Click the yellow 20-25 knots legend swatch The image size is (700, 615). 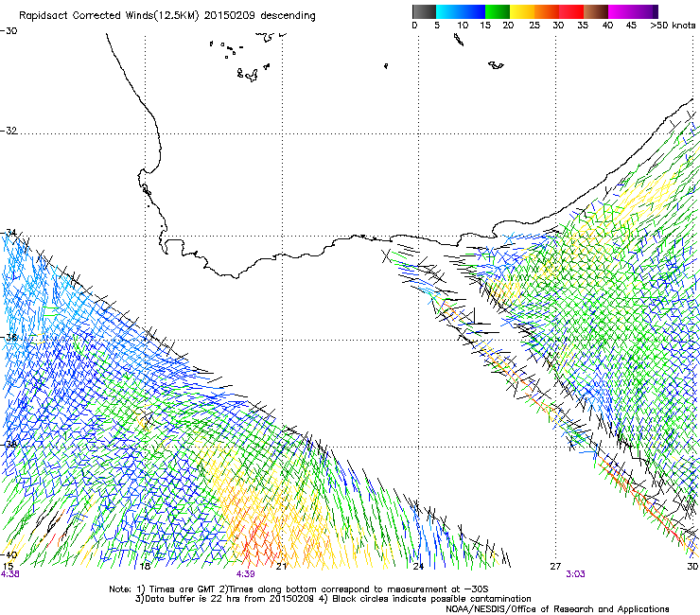click(522, 11)
